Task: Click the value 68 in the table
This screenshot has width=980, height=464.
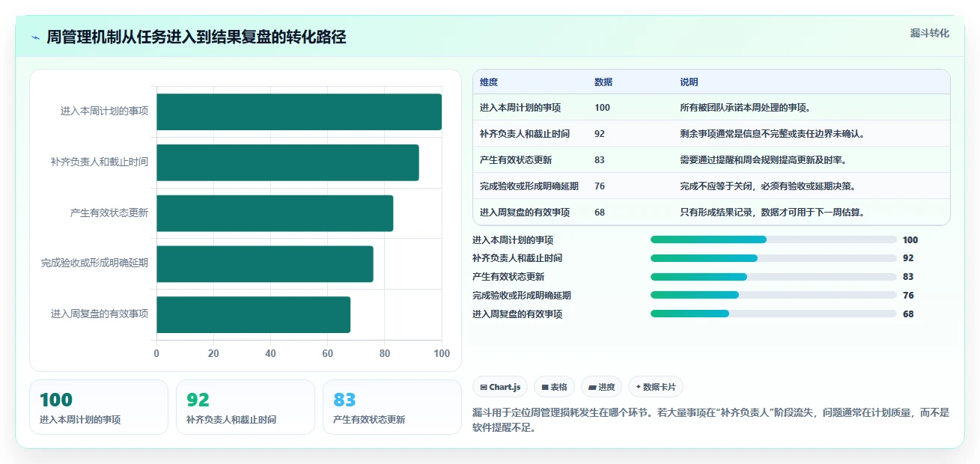Action: click(600, 213)
